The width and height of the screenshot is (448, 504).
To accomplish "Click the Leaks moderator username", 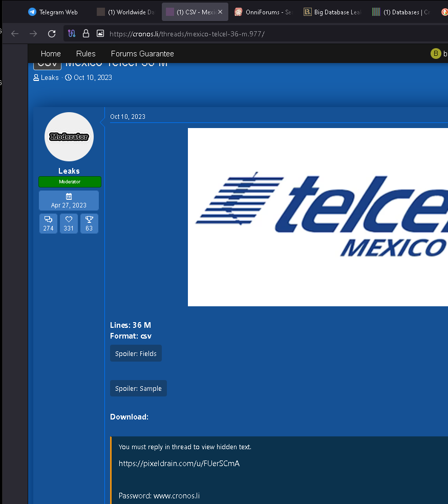I will tap(69, 171).
